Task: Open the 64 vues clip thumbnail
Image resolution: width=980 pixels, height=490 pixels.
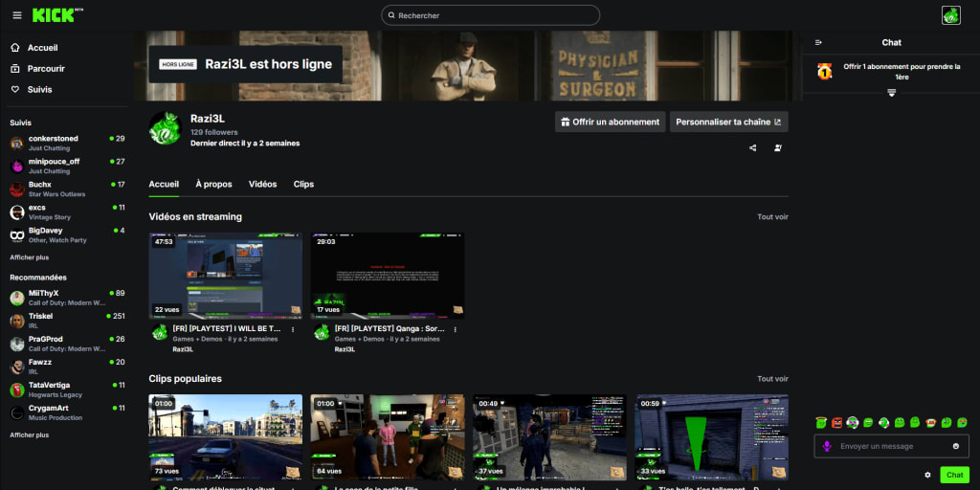Action: tap(388, 436)
